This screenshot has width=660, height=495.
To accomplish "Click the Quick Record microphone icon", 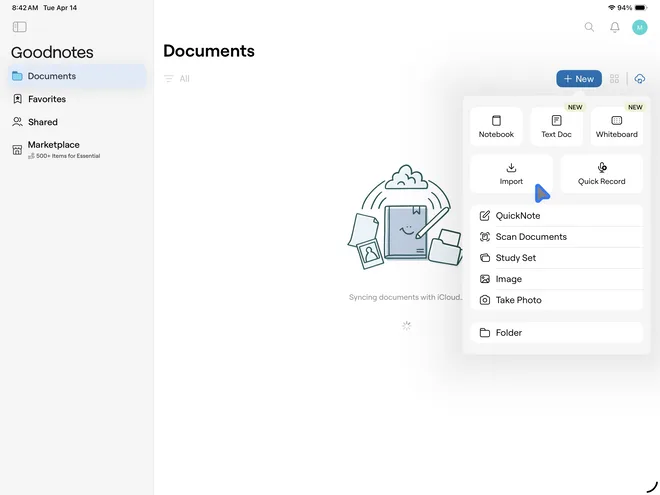I will point(602,168).
